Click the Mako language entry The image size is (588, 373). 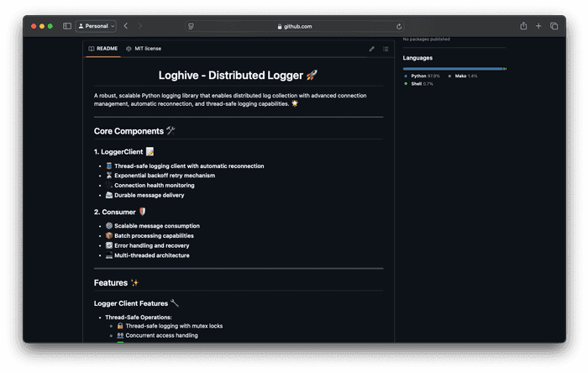[x=463, y=76]
